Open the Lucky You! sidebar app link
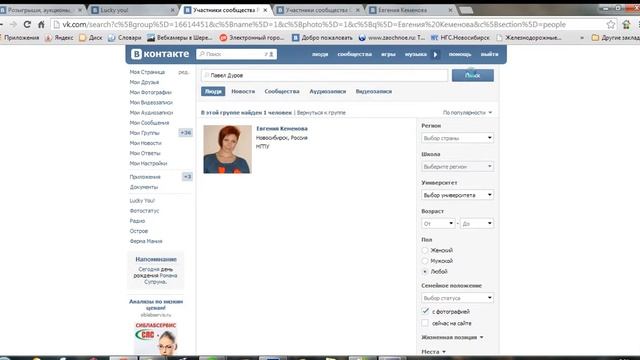 142,201
